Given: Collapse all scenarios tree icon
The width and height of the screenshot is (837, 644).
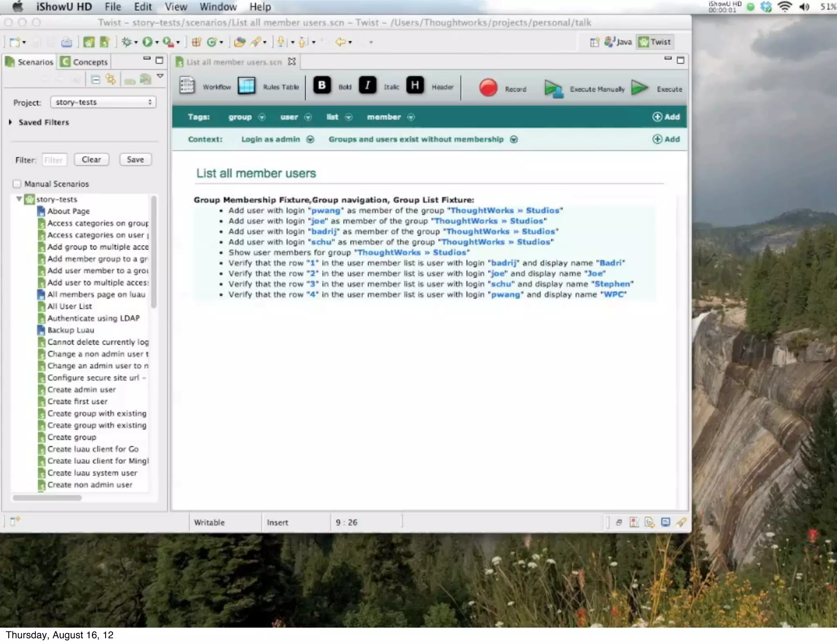Looking at the screenshot, I should click(x=96, y=79).
